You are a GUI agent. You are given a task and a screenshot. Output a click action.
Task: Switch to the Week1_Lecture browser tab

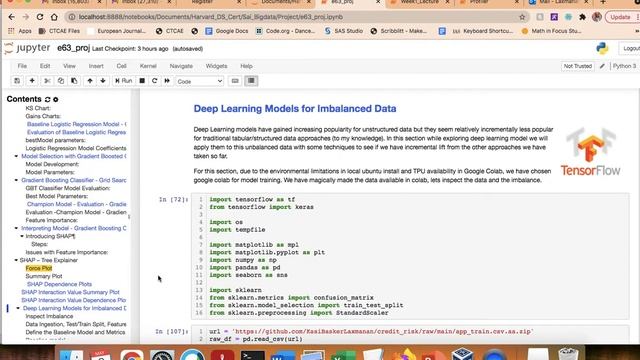click(x=420, y=2)
